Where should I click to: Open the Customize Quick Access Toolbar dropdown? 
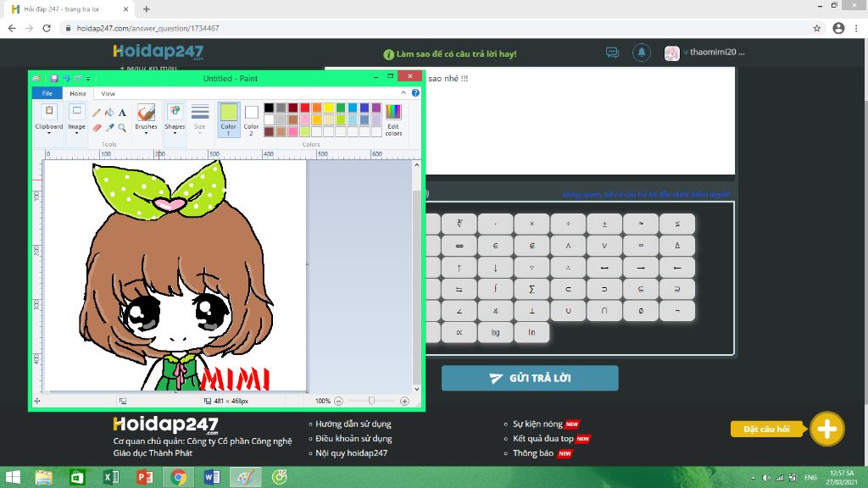(x=88, y=79)
